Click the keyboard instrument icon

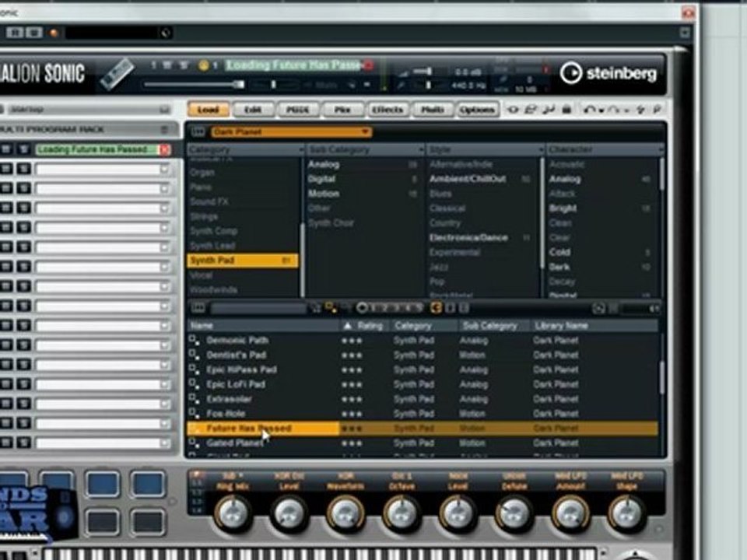pos(116,75)
